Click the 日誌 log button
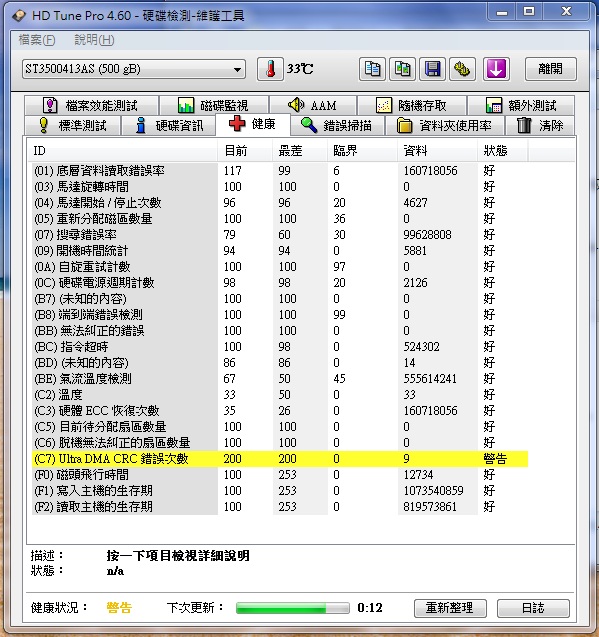599x637 pixels. [533, 608]
